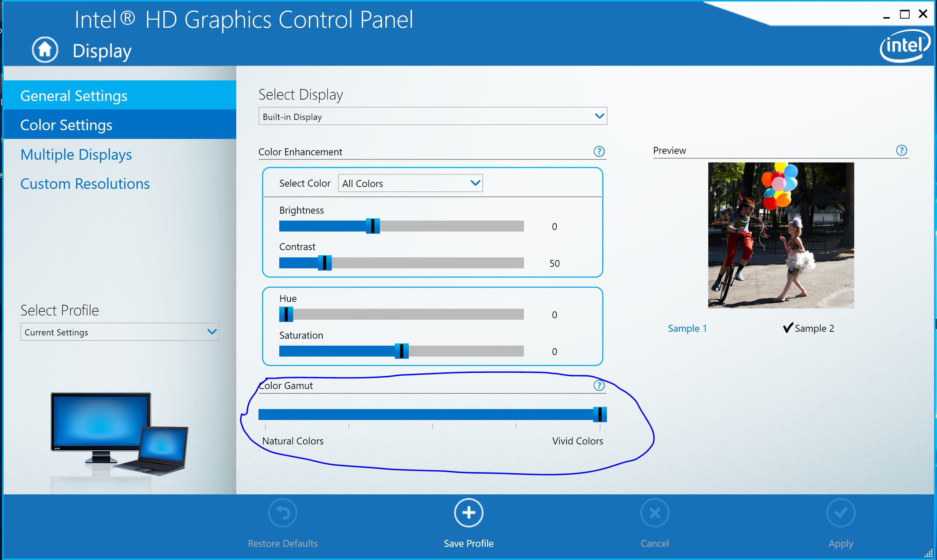Click the Vivid Colors label

[x=578, y=441]
